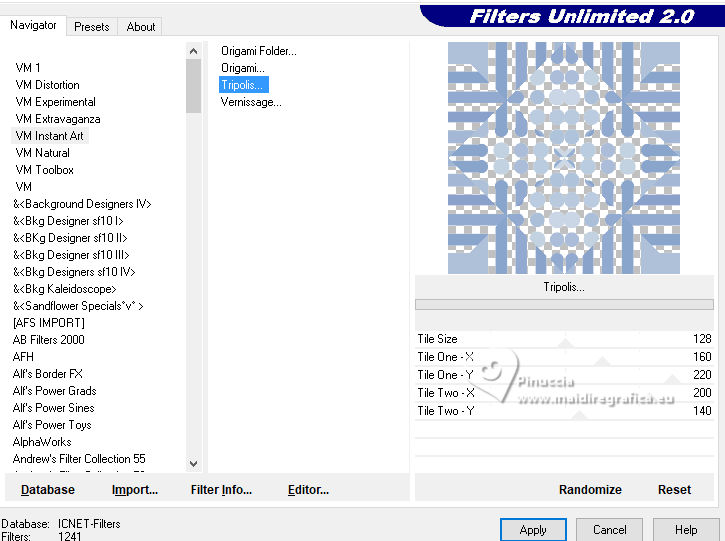Select the VM category
Image resolution: width=725 pixels, height=541 pixels.
point(24,187)
